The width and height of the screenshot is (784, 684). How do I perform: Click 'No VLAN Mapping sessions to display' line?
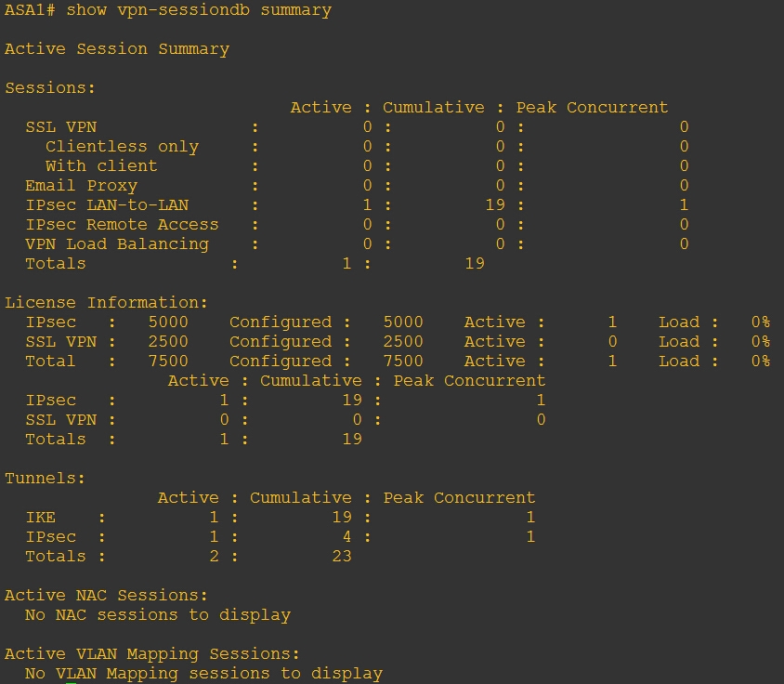coord(204,674)
